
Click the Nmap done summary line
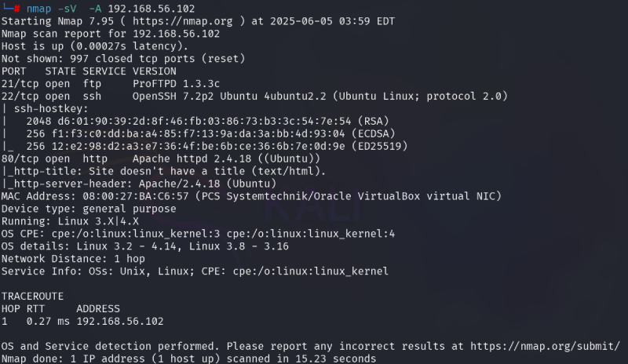[188, 359]
